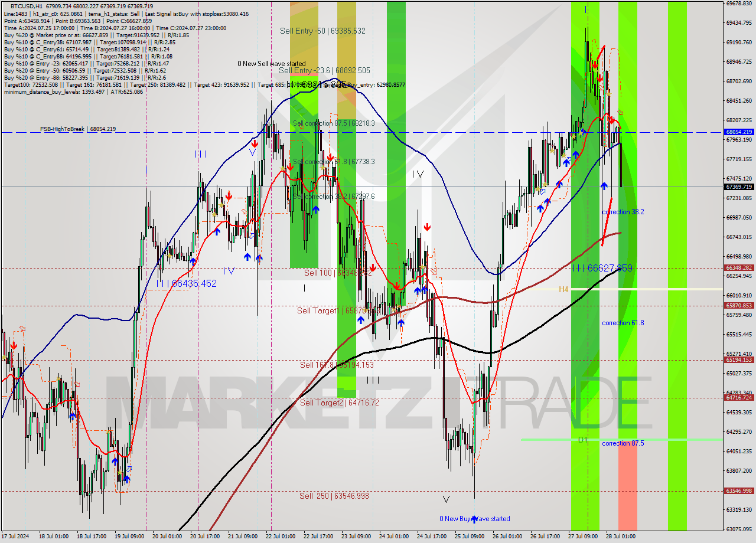This screenshot has height=543, width=756.
Task: Select the '0 New Buy Wave started' annotation
Action: point(474,519)
